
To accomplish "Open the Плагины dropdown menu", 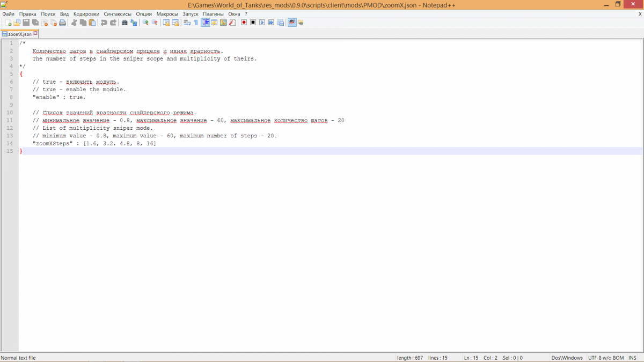I will 213,14.
